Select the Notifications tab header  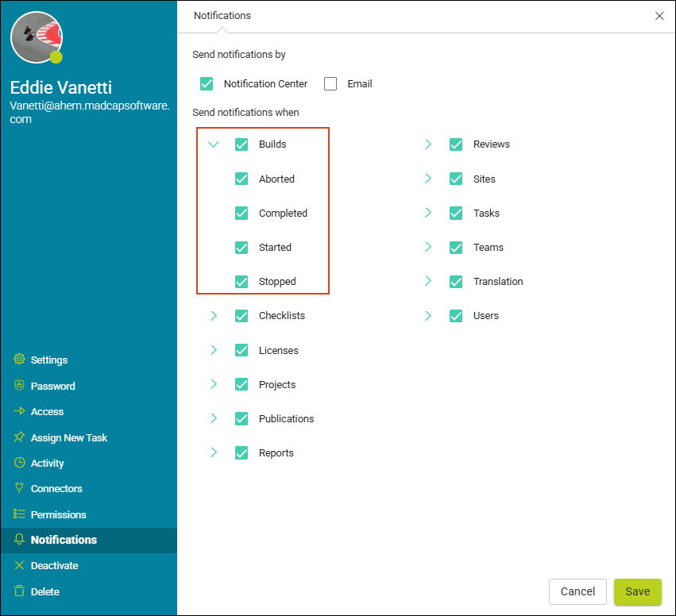pos(222,15)
